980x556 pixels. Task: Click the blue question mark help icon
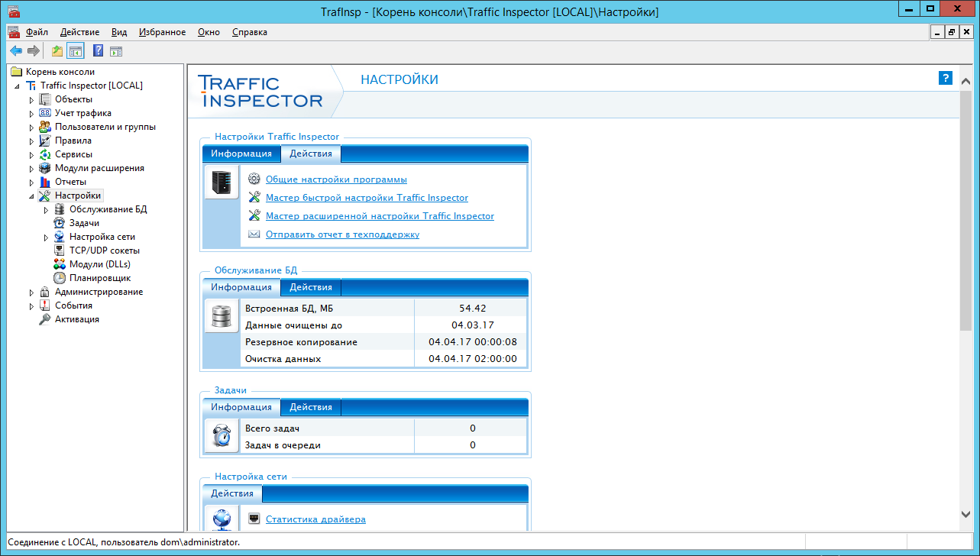pos(945,78)
